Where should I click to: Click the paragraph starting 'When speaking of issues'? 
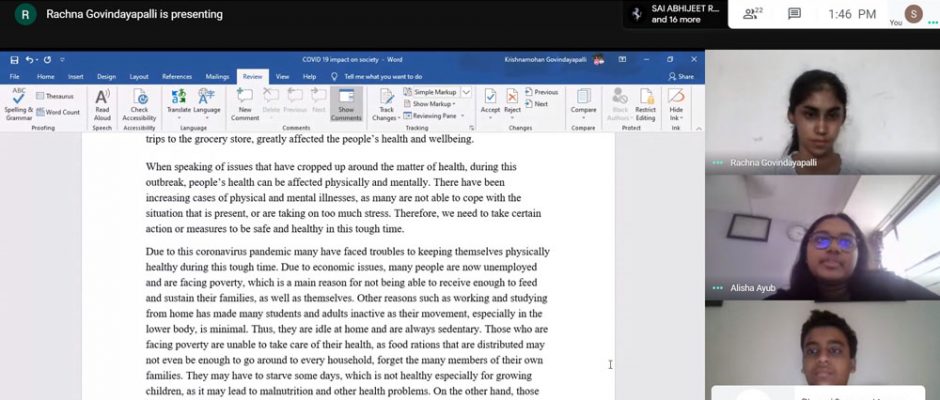344,197
